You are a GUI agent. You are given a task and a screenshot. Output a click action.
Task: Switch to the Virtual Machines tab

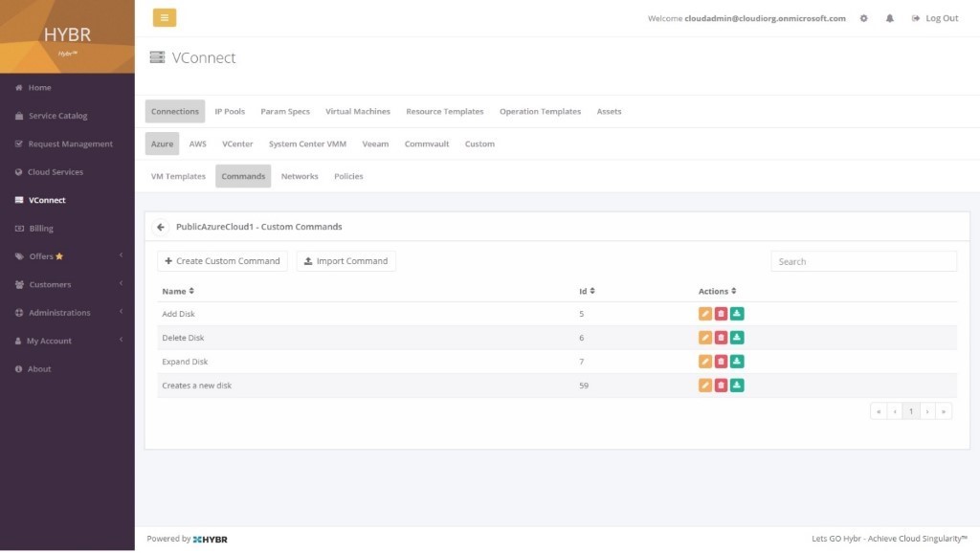click(x=357, y=111)
